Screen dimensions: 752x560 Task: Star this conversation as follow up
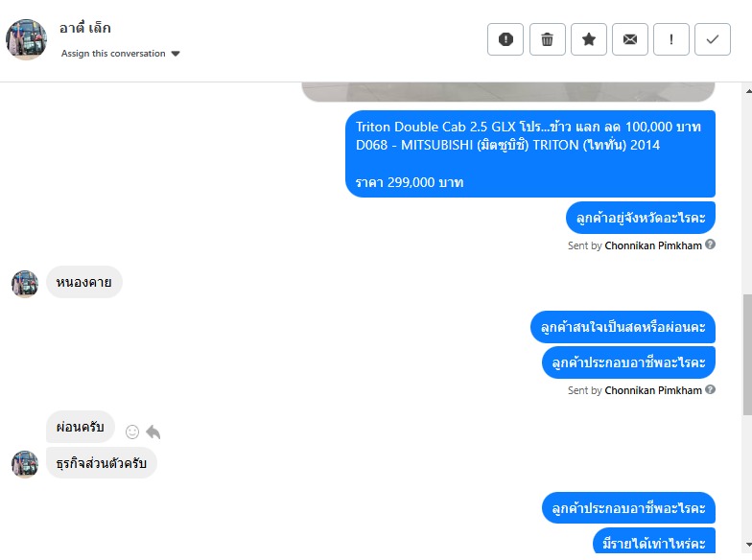(589, 39)
